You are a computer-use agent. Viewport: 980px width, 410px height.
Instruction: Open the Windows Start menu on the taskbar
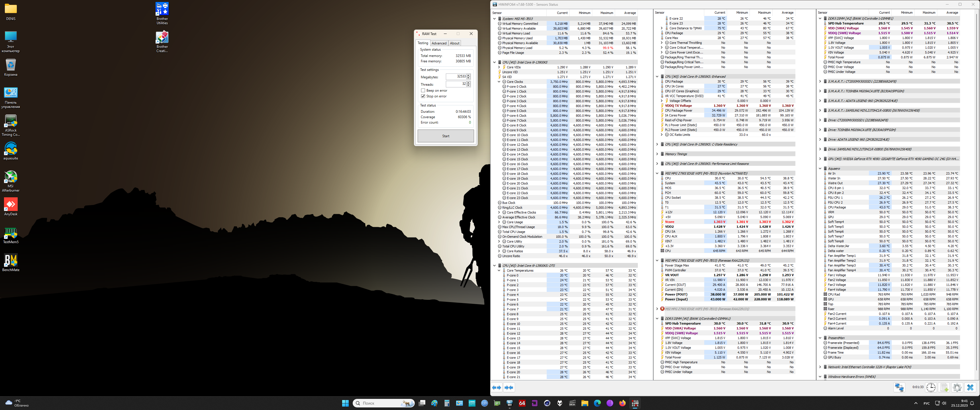pyautogui.click(x=345, y=403)
